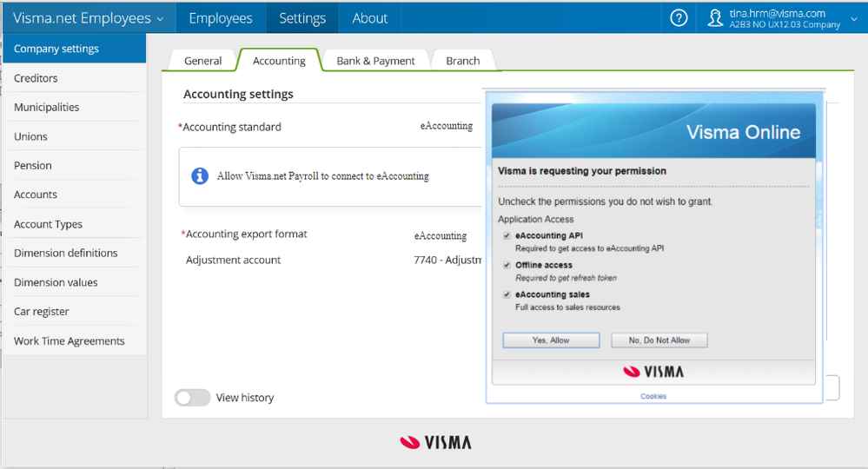This screenshot has height=469, width=868.
Task: Select Company settings in the sidebar
Action: (x=75, y=48)
